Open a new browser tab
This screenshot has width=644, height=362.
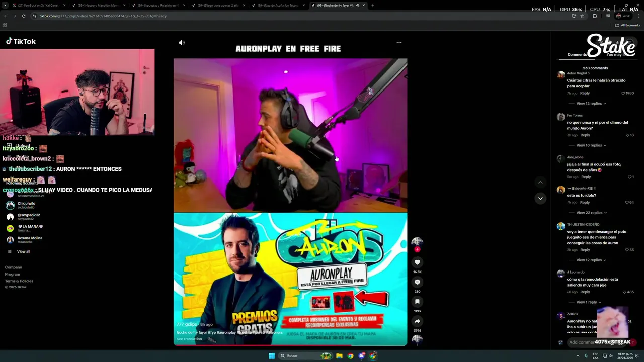pyautogui.click(x=372, y=5)
